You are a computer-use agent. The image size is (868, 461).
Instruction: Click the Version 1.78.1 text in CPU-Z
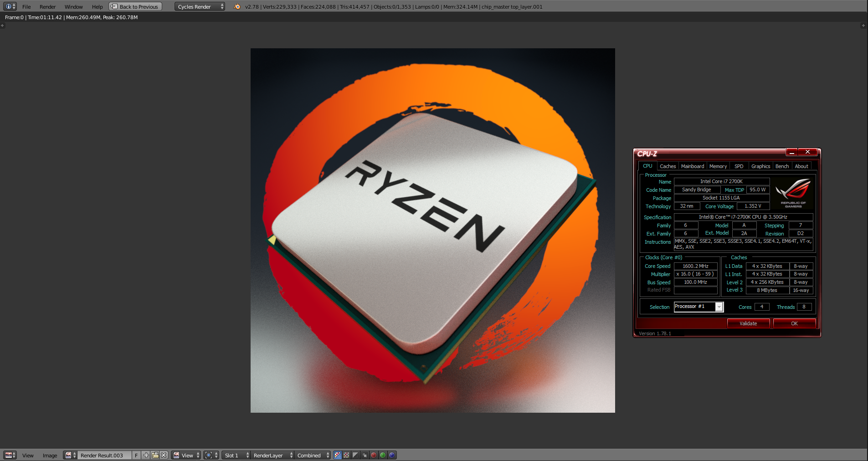coord(655,333)
